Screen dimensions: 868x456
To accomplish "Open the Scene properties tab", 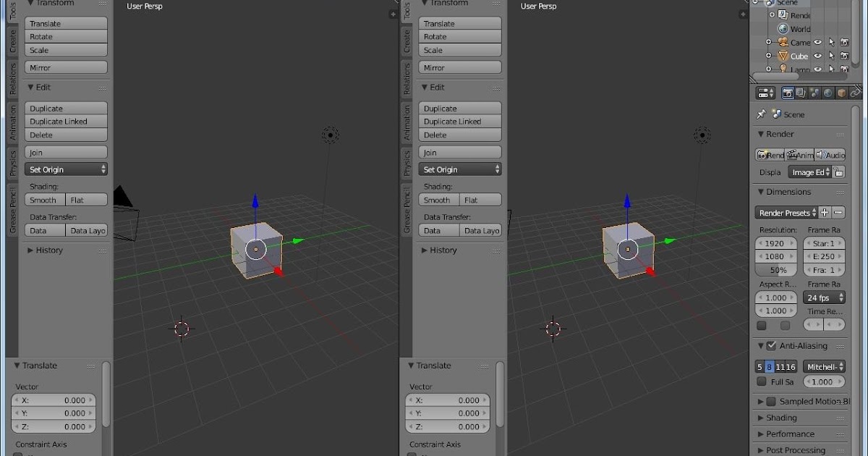I will pos(814,92).
